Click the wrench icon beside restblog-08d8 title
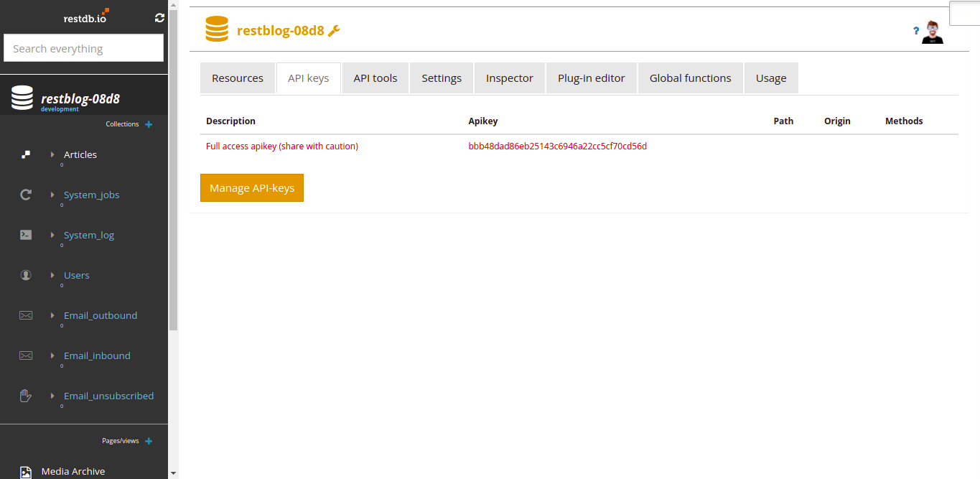Image resolution: width=980 pixels, height=479 pixels. coord(334,30)
